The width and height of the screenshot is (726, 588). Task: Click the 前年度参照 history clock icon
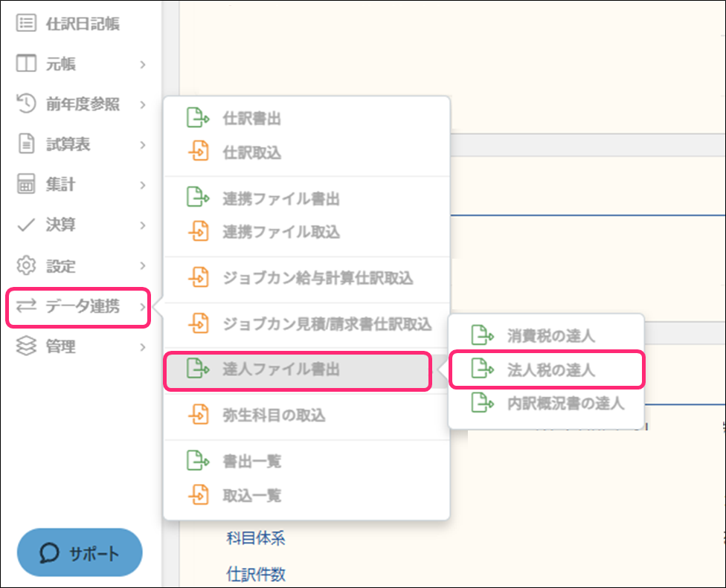tap(26, 103)
